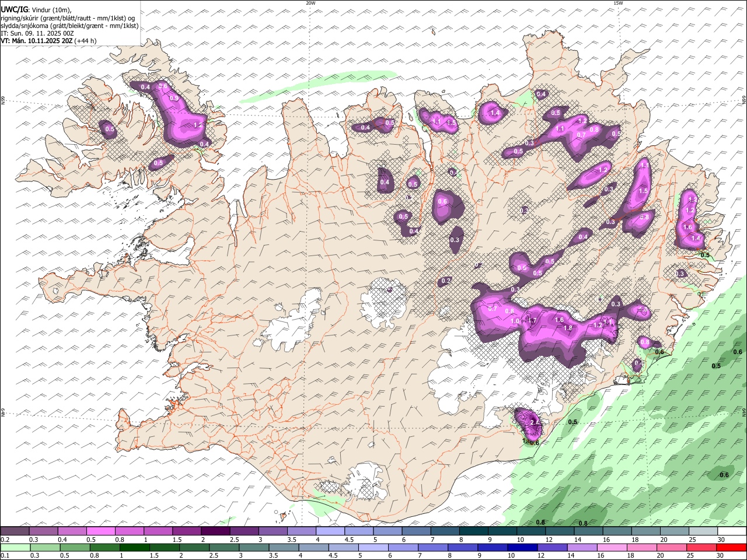The width and height of the screenshot is (747, 560).
Task: Select the dull purple 0.2–0.3 snow swatch
Action: coord(15,531)
